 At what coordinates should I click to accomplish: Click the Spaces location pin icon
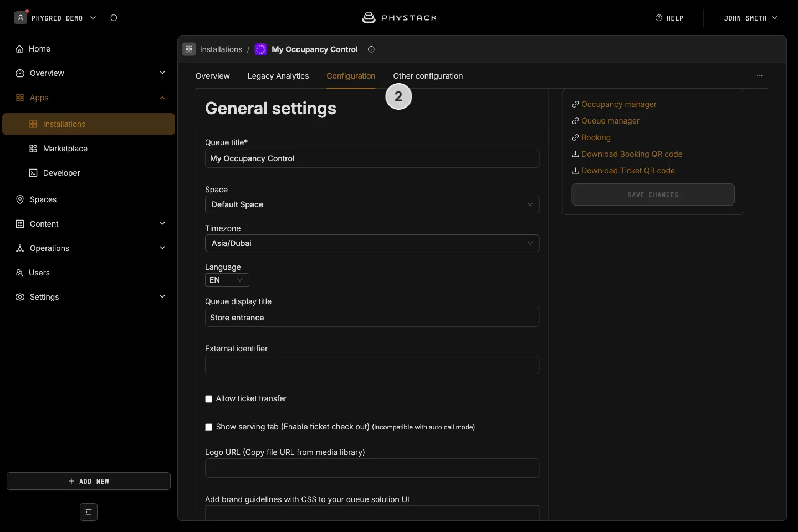[20, 199]
